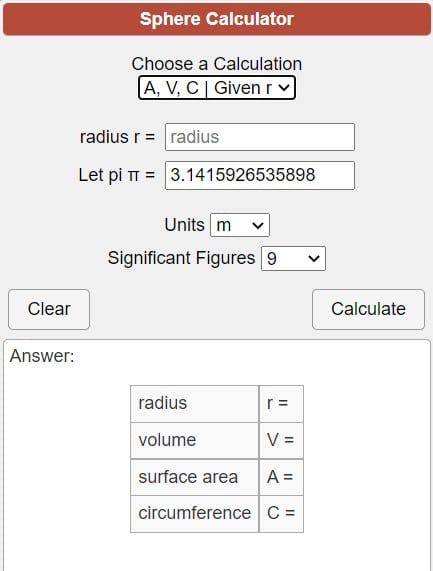Click the Calculate button
Image resolution: width=433 pixels, height=571 pixels.
pyautogui.click(x=368, y=309)
